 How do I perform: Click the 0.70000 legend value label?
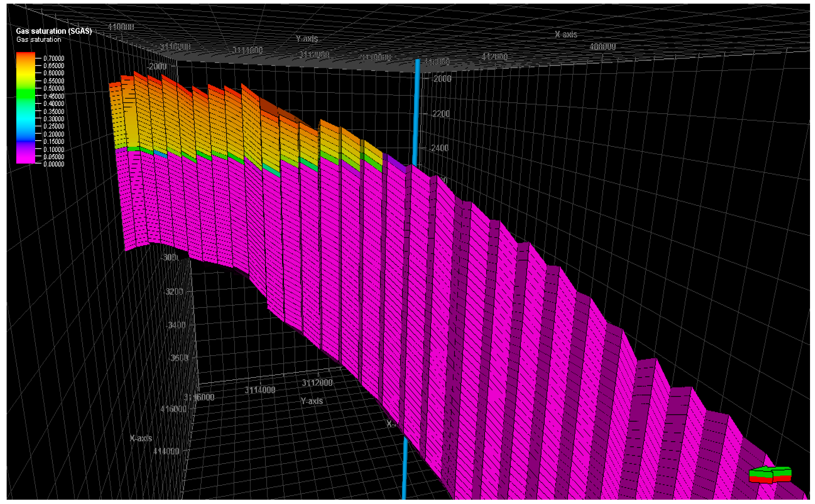point(54,58)
